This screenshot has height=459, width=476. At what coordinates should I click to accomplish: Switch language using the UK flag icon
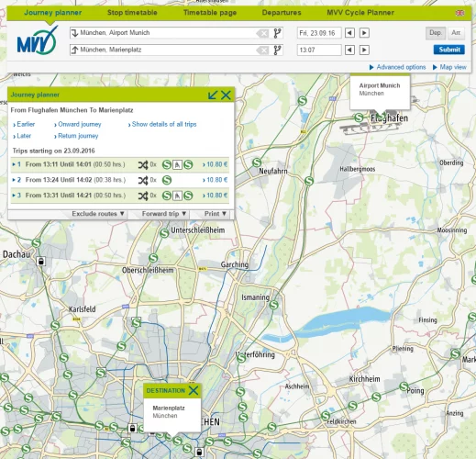(459, 13)
